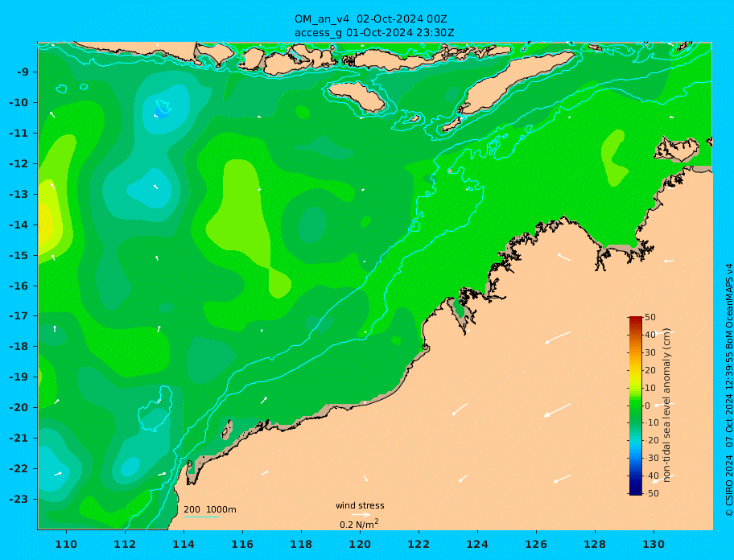This screenshot has height=560, width=734.
Task: Click the latitude label -16 on the left axis
Action: 19,286
